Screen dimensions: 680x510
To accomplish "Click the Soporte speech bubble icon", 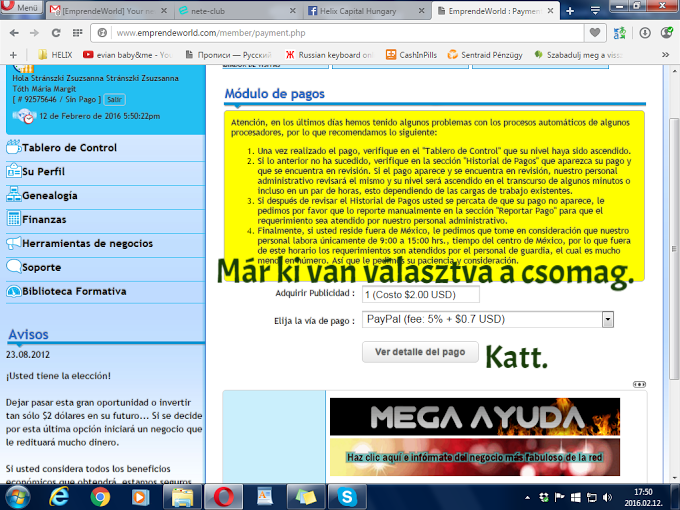I will point(14,267).
